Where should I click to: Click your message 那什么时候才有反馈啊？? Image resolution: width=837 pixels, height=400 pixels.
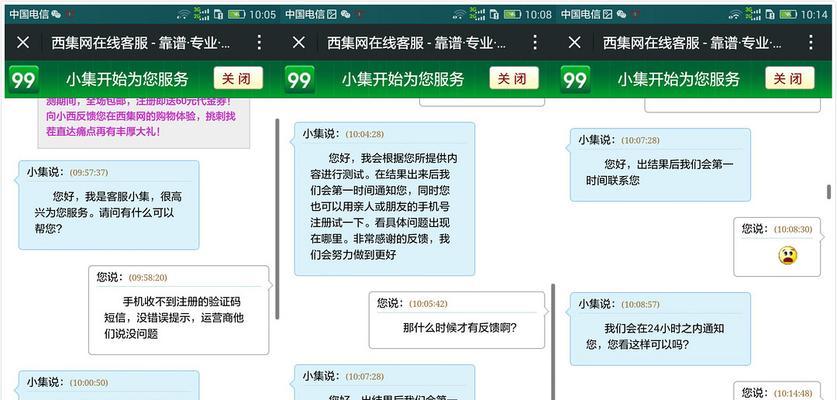coord(460,327)
